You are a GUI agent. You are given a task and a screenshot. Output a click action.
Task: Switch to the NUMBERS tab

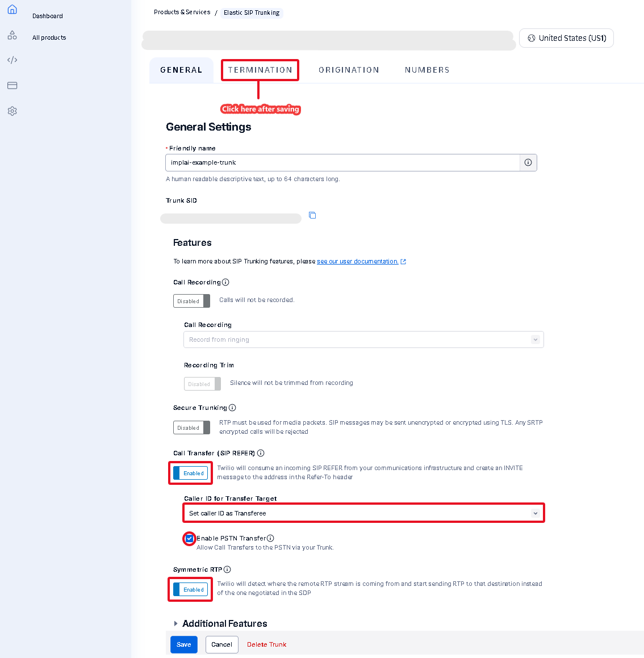click(x=427, y=70)
